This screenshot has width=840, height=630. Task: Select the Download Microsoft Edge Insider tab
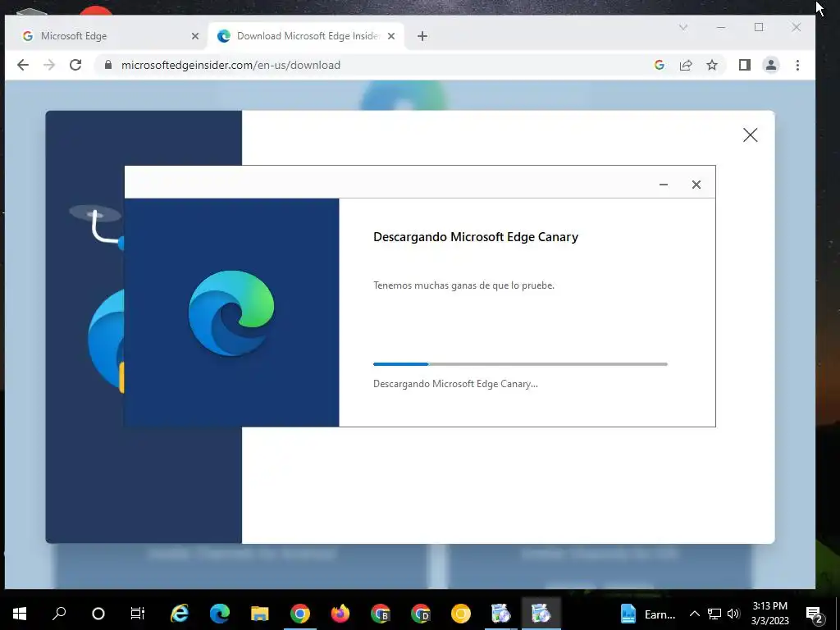pos(306,36)
